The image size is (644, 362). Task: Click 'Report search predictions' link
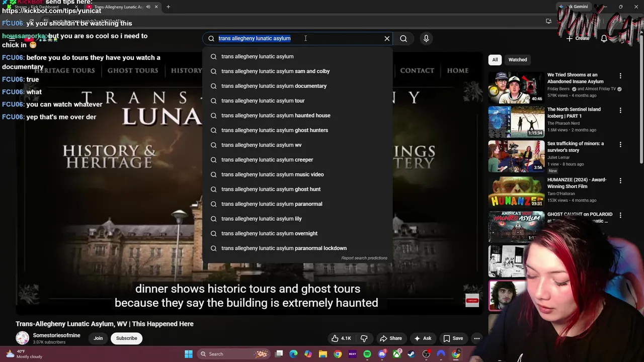pos(364,258)
